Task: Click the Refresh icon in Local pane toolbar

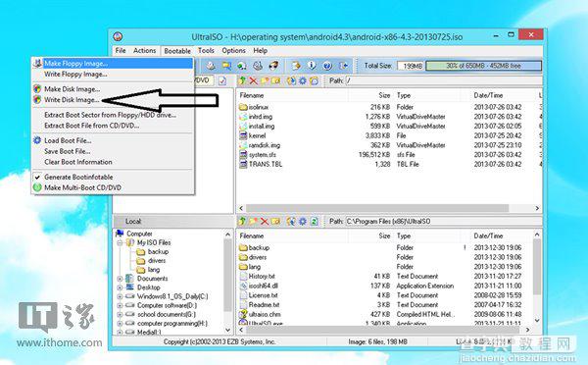Action: (x=315, y=221)
